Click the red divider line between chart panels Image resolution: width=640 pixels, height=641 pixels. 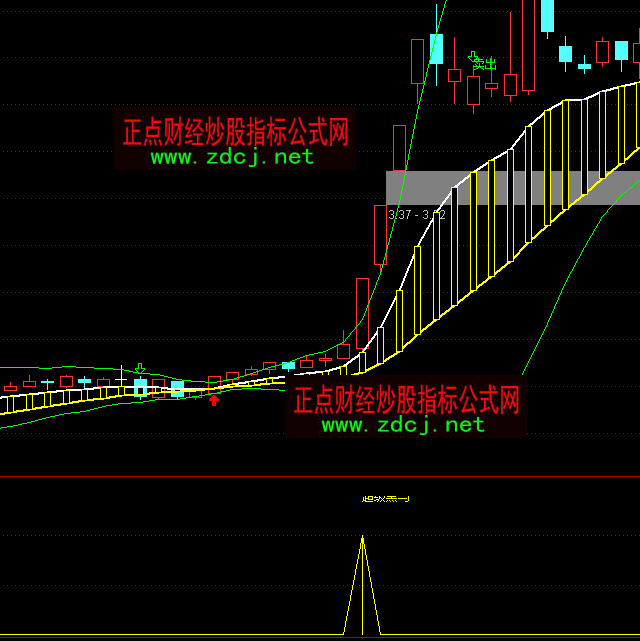tap(320, 476)
